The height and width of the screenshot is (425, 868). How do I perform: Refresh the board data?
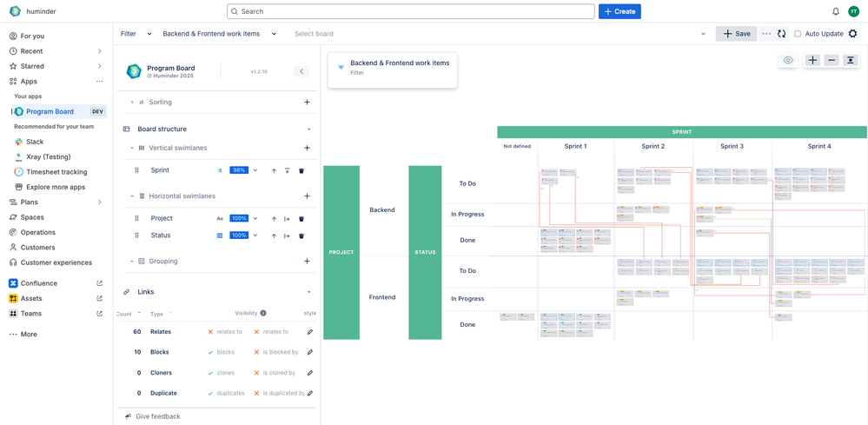[x=782, y=34]
